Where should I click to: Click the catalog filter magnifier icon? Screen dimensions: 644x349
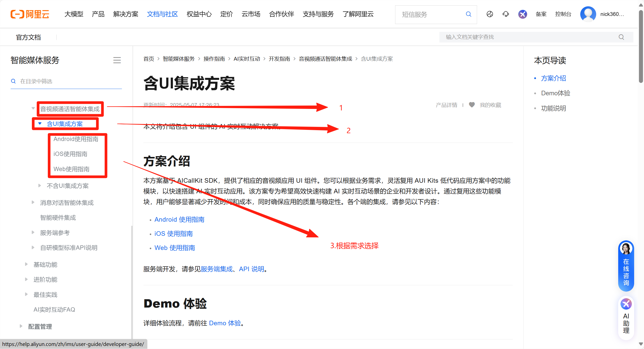pyautogui.click(x=13, y=81)
